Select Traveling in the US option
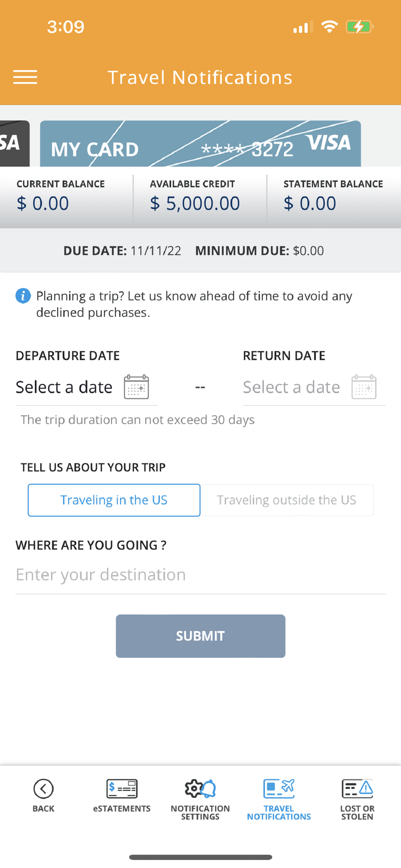 point(114,500)
